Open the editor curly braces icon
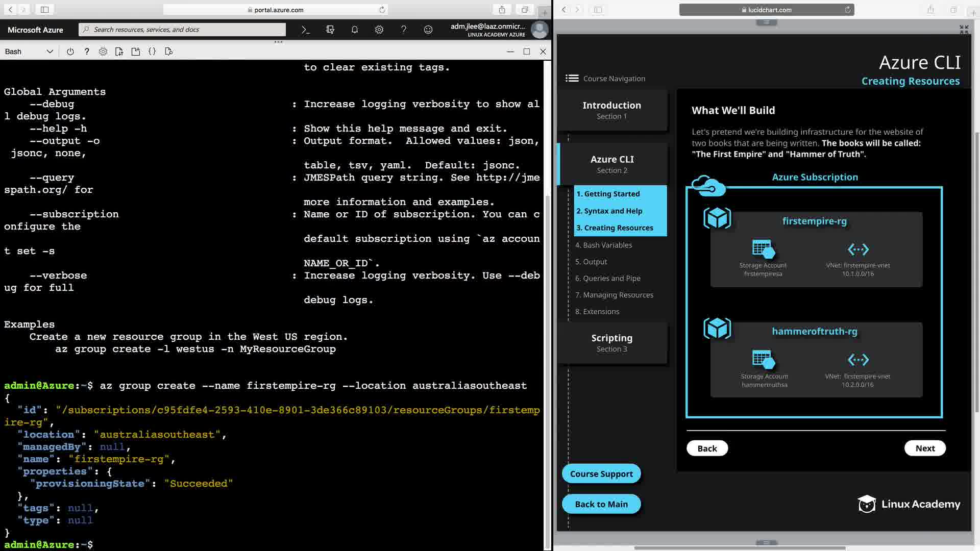 point(152,52)
